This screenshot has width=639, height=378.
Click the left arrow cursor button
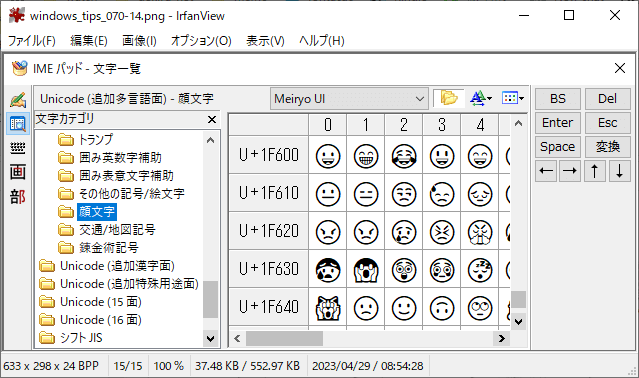(546, 171)
